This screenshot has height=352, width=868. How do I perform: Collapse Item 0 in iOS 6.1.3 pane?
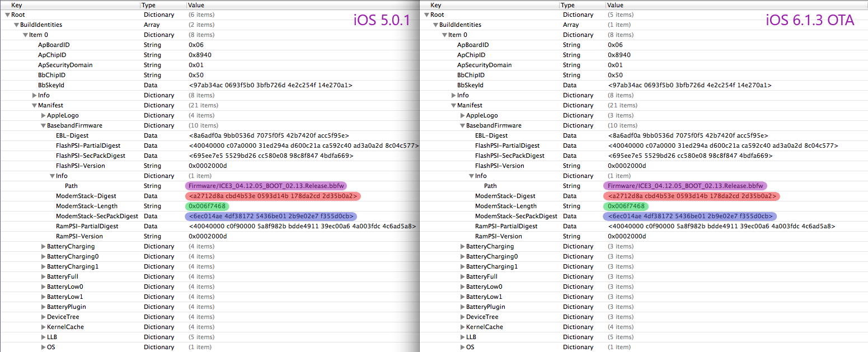click(444, 35)
